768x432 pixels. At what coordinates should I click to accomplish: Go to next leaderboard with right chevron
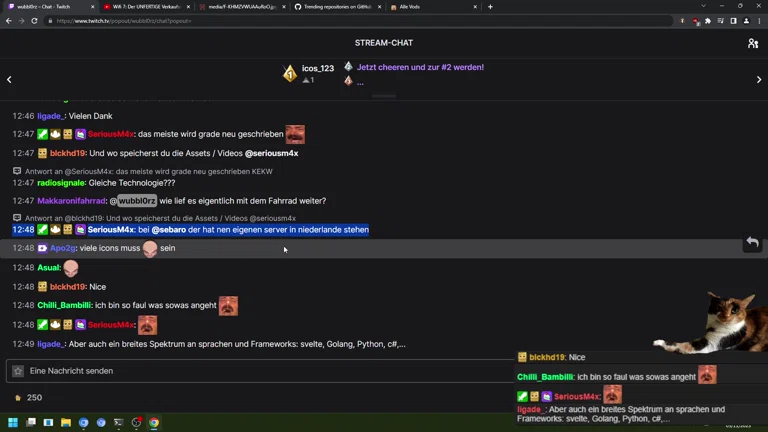click(758, 79)
